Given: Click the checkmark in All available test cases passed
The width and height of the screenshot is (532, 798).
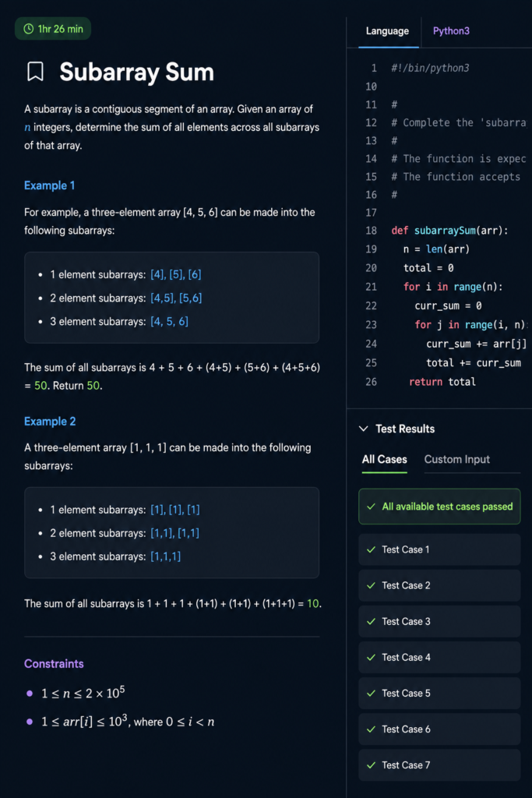Looking at the screenshot, I should [372, 507].
